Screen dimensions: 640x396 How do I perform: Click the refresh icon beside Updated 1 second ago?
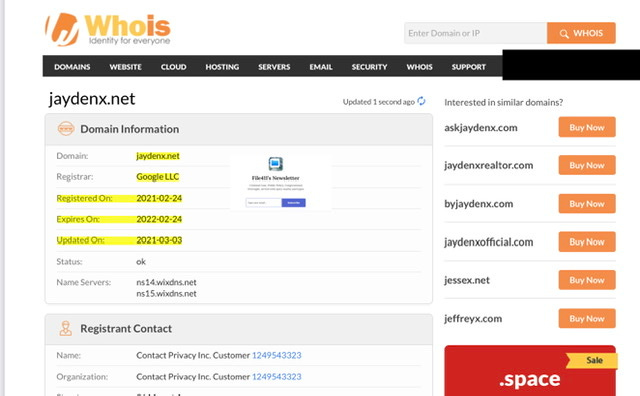421,101
